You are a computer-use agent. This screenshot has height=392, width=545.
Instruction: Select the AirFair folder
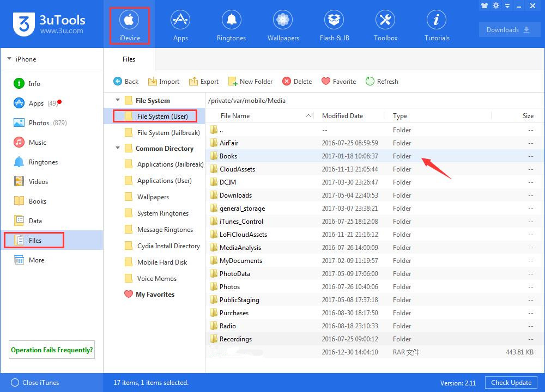tap(374, 143)
